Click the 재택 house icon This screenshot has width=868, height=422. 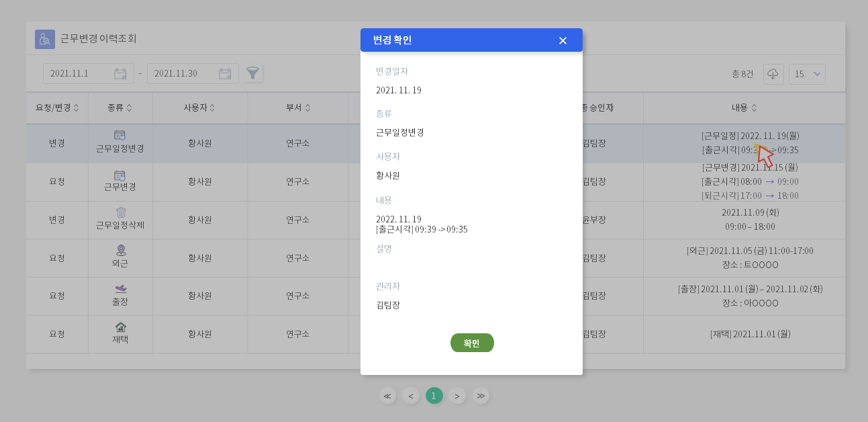pos(120,327)
